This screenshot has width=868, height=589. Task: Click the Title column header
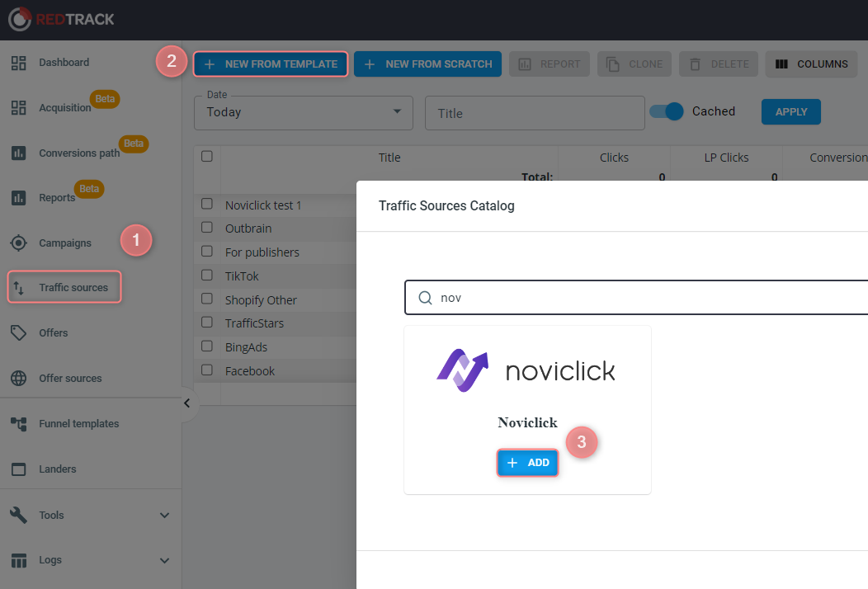coord(389,158)
